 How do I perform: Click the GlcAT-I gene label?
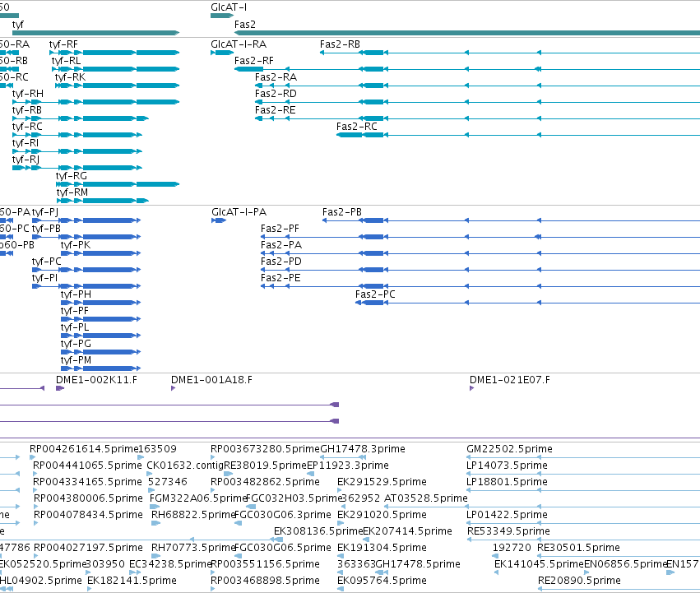click(229, 7)
